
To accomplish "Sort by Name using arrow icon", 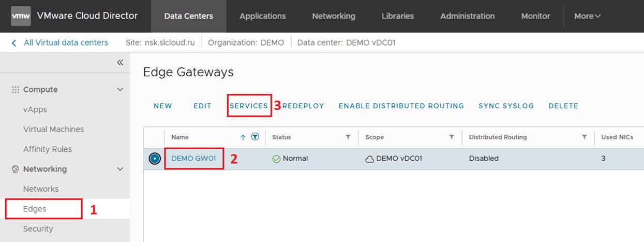I will click(243, 137).
